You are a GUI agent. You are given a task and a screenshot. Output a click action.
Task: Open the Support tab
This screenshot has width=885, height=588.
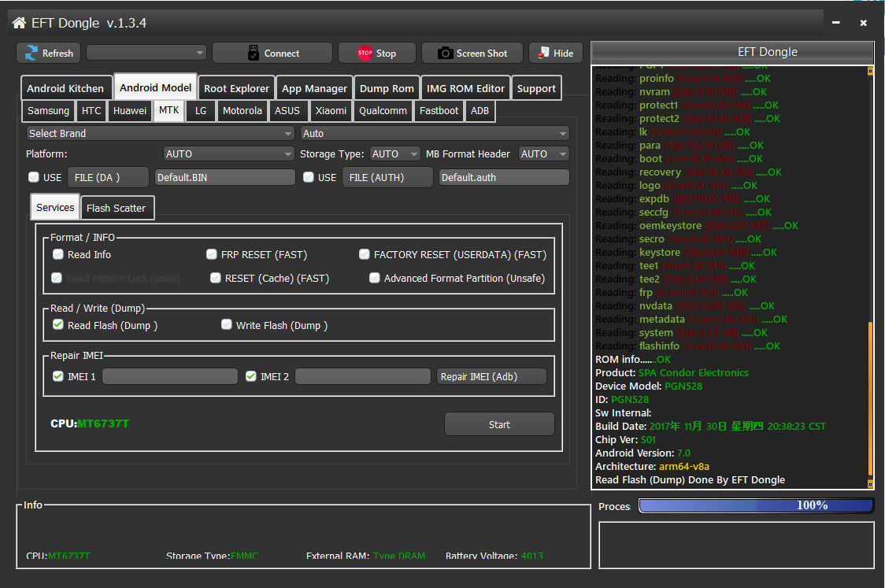[x=536, y=89]
